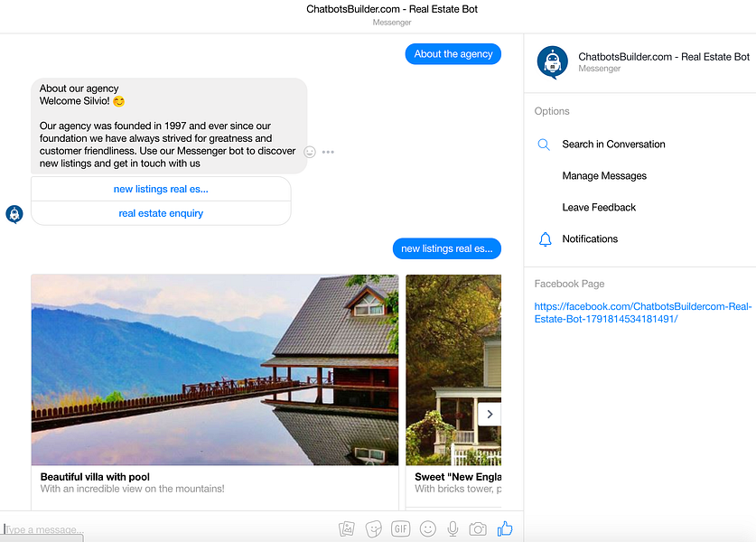Open the photo attachment picker
The image size is (756, 542).
346,528
